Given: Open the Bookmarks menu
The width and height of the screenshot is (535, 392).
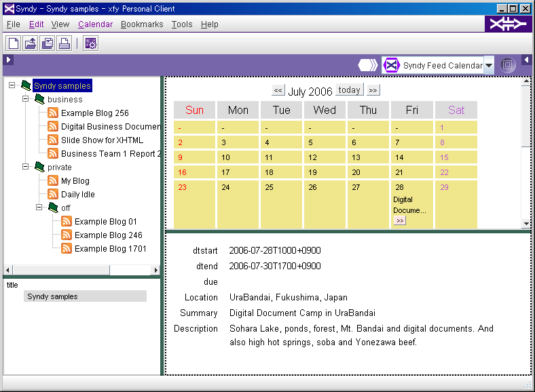Looking at the screenshot, I should 142,24.
